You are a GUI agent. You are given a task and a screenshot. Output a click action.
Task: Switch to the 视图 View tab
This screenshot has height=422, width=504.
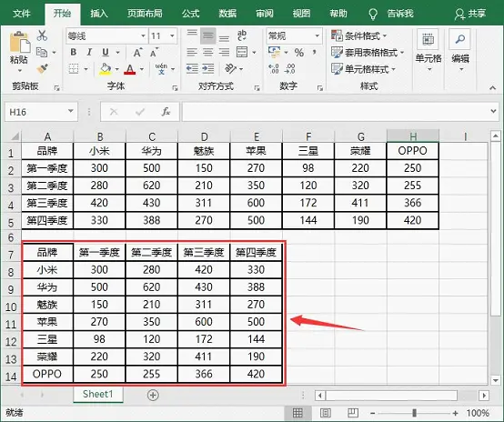pyautogui.click(x=301, y=13)
